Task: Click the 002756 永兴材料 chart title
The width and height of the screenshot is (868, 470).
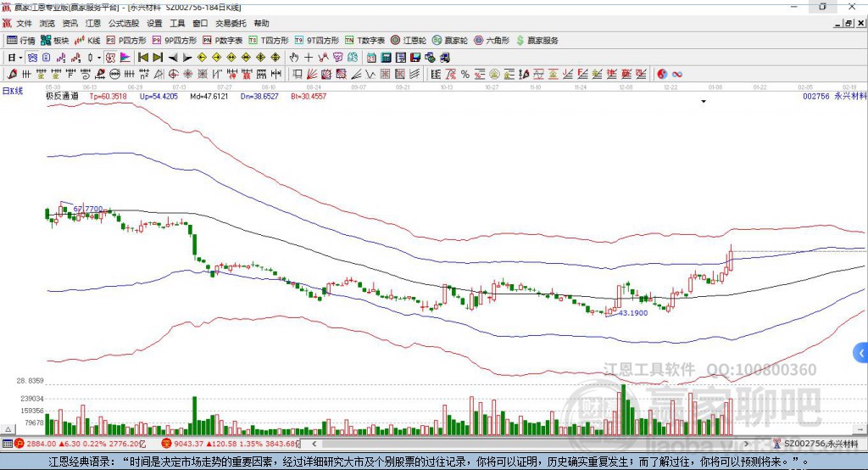Action: [834, 96]
